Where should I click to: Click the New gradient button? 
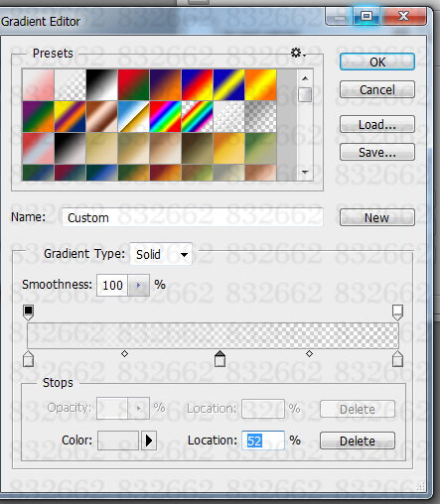pyautogui.click(x=377, y=217)
